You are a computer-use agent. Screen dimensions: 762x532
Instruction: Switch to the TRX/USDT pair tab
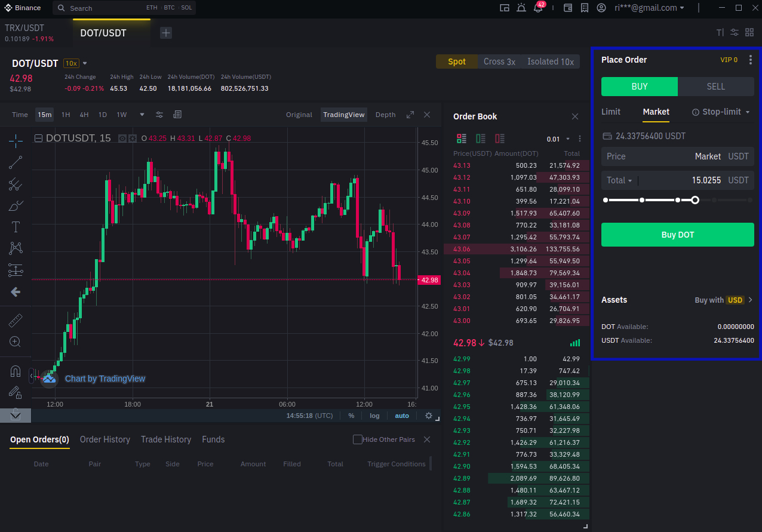coord(36,33)
